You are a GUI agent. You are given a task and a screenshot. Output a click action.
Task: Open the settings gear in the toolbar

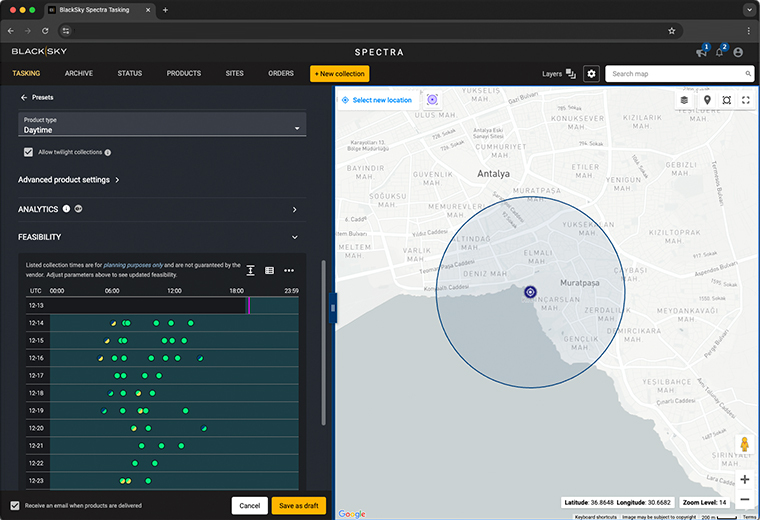click(591, 74)
